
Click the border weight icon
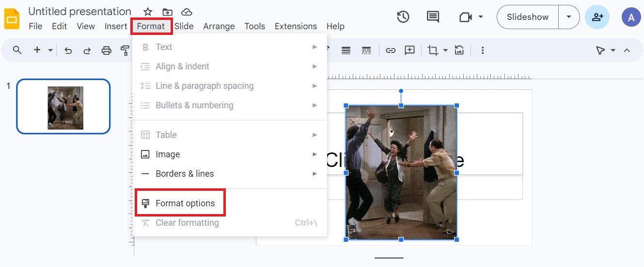pos(346,50)
